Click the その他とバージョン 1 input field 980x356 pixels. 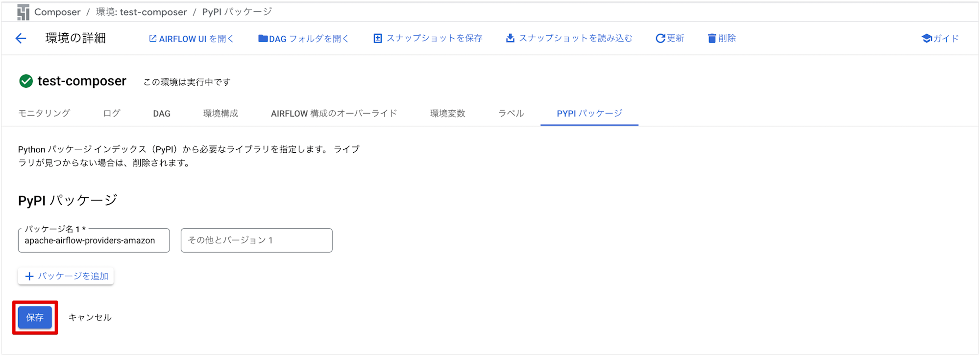click(x=256, y=240)
